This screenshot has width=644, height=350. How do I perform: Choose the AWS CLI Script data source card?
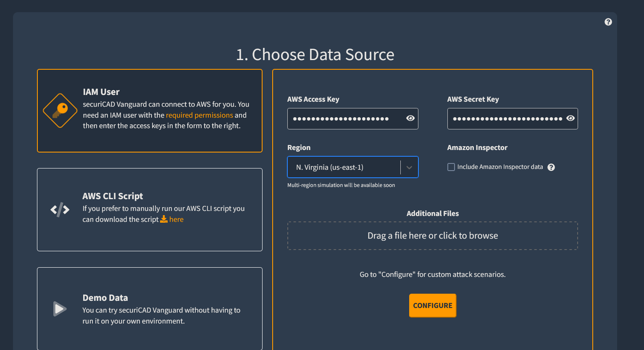click(x=150, y=210)
